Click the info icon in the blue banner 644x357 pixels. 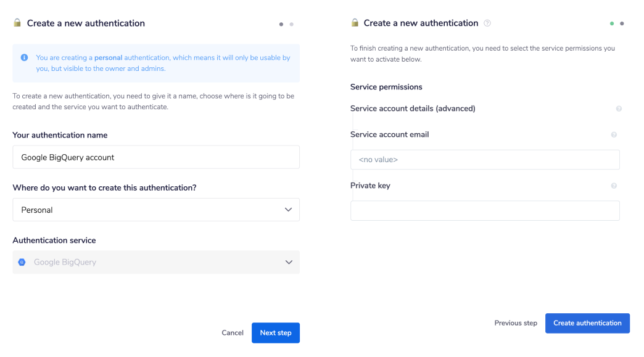(x=24, y=57)
